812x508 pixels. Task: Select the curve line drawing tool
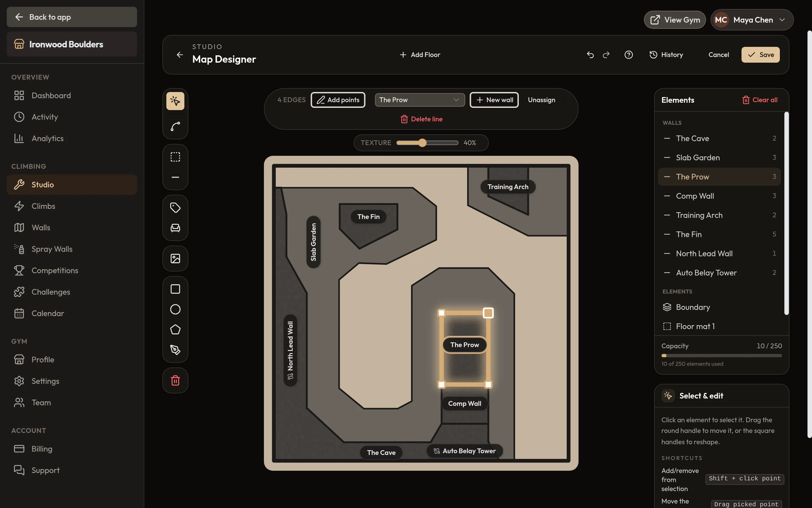(175, 127)
